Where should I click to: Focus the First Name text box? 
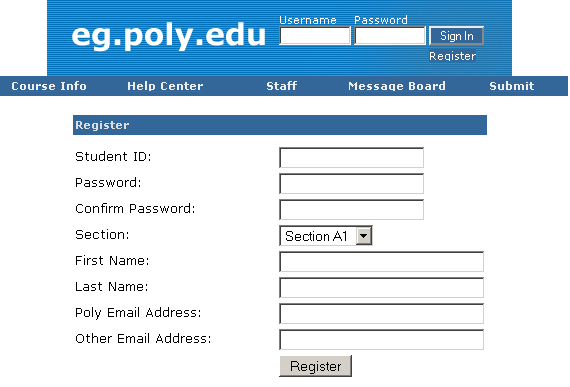(381, 262)
